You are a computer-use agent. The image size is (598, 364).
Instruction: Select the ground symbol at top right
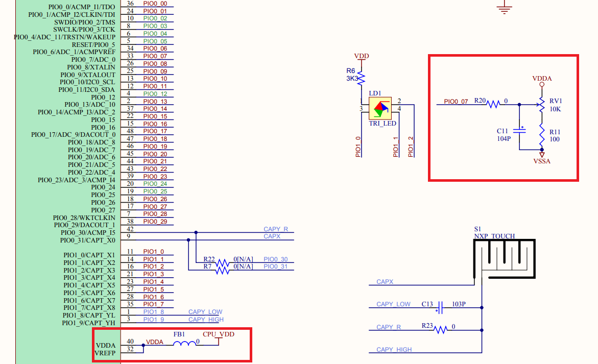click(x=504, y=8)
